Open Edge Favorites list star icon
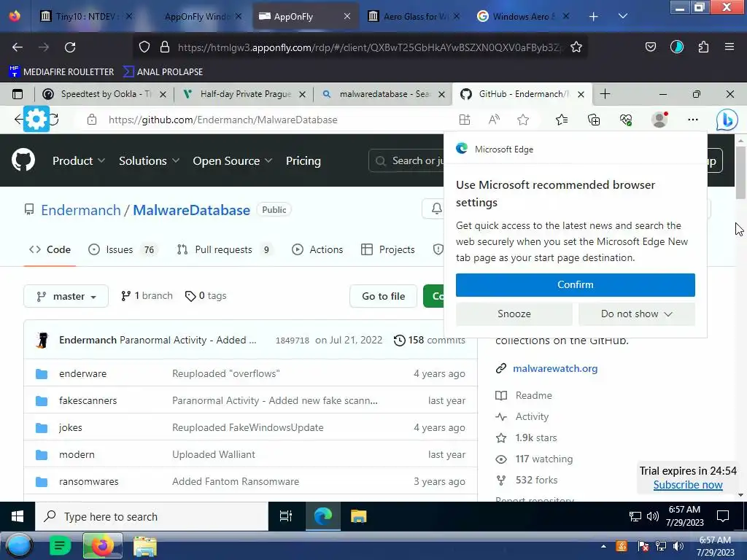 pos(562,120)
